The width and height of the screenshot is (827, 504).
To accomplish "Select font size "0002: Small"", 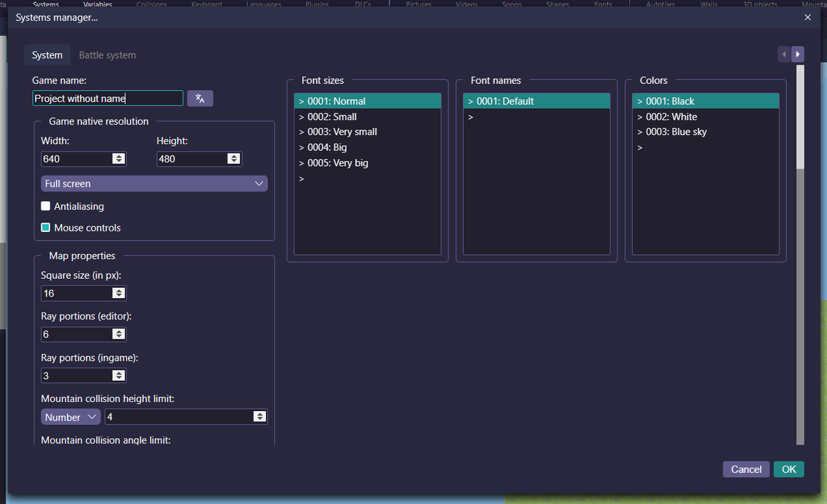I will pyautogui.click(x=367, y=117).
